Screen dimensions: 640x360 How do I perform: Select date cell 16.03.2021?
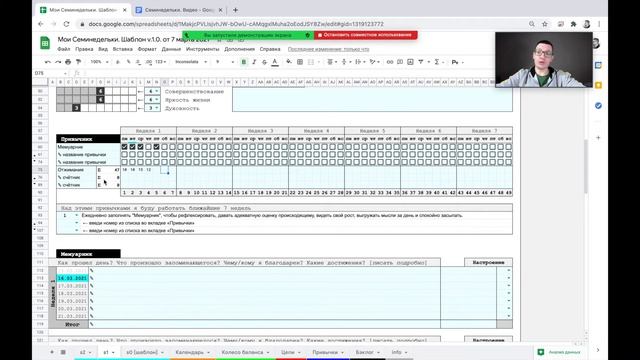[x=72, y=278]
